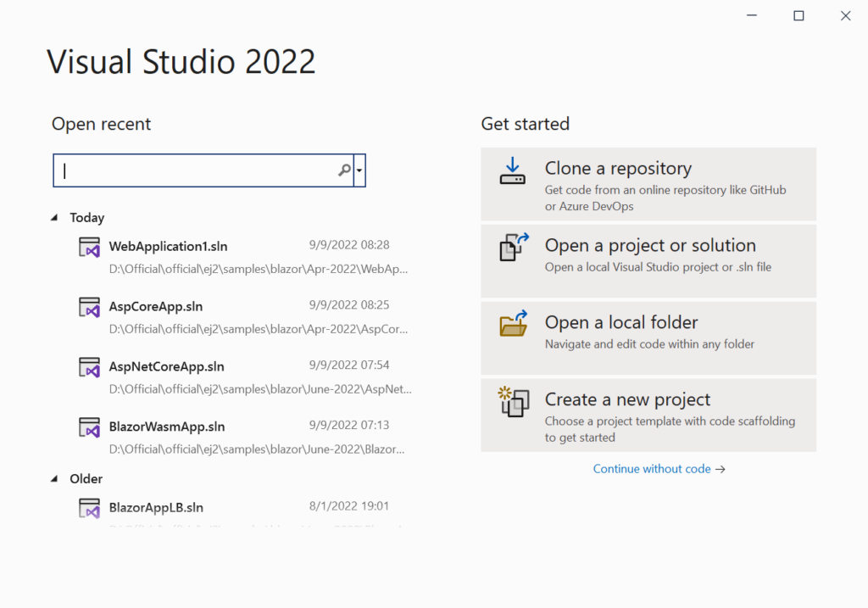Click the Clone a repository download icon
This screenshot has width=868, height=608.
point(513,171)
